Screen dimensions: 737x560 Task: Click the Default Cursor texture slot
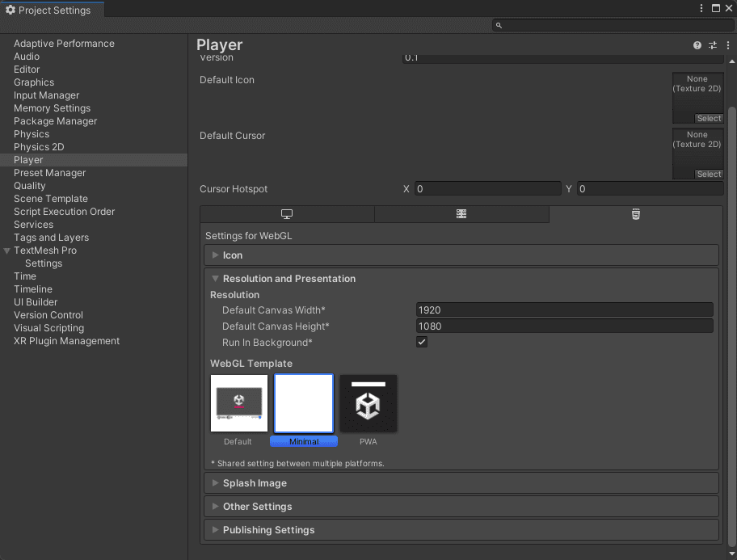(697, 154)
